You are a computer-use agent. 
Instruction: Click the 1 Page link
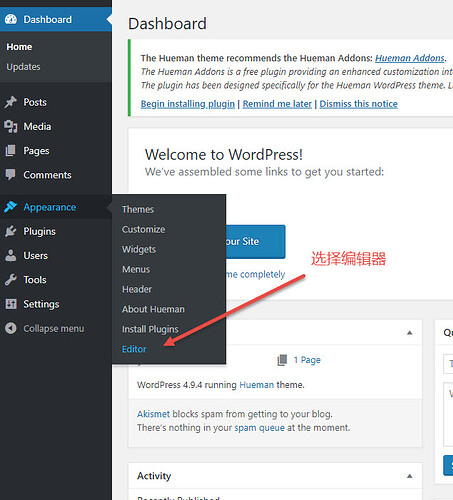pos(307,360)
